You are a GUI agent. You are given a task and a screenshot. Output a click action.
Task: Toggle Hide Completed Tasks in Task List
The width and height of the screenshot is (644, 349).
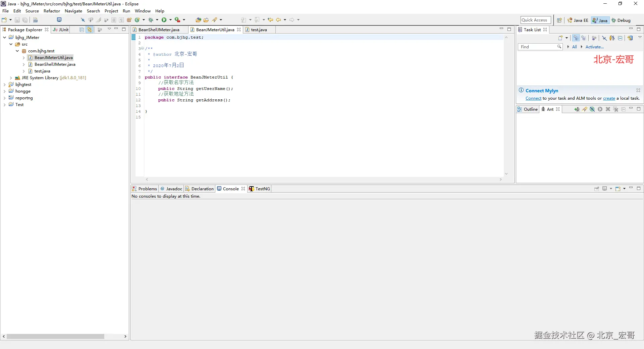point(604,38)
